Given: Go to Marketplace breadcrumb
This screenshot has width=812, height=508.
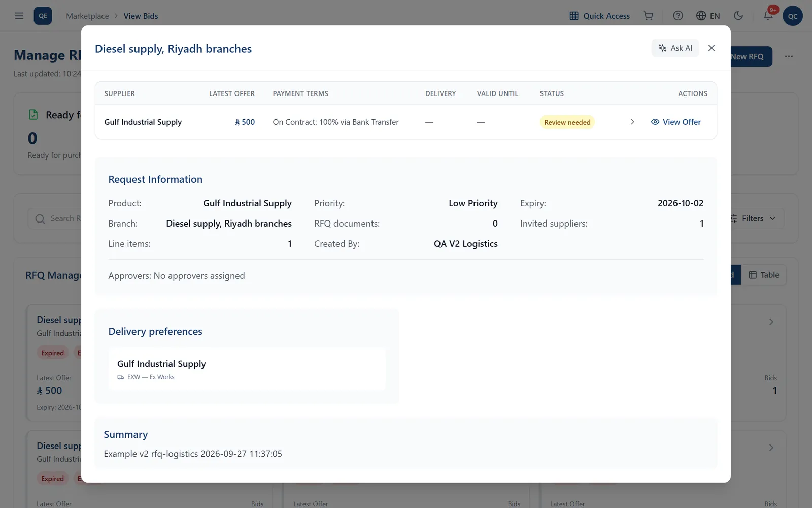Looking at the screenshot, I should [x=87, y=16].
